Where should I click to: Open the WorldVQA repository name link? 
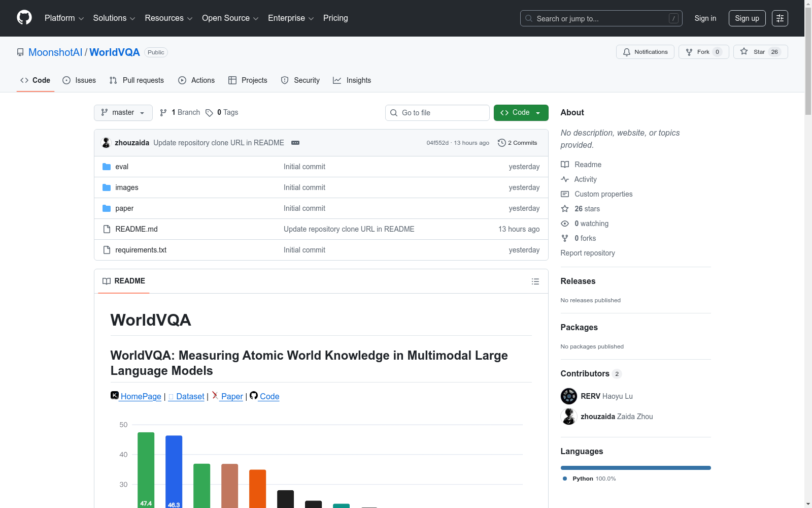[115, 52]
